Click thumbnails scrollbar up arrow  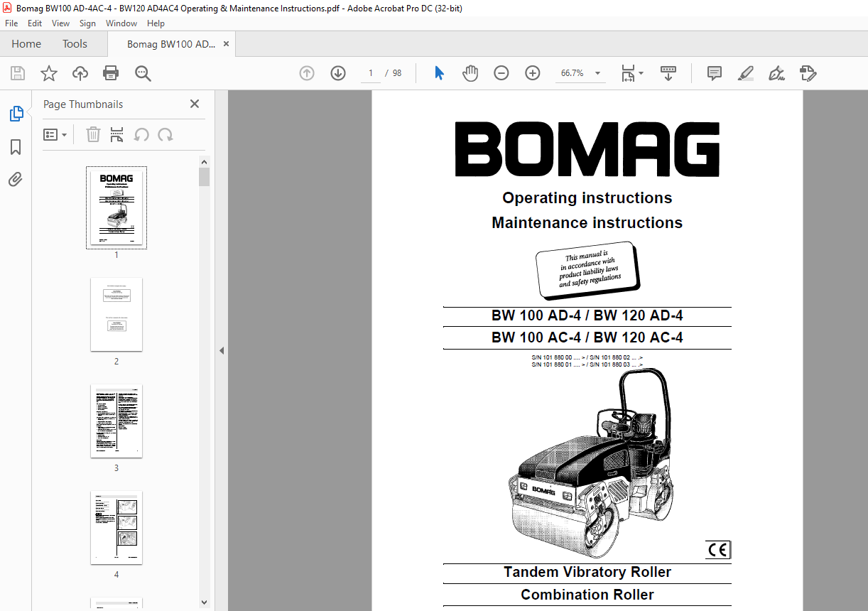pos(205,161)
